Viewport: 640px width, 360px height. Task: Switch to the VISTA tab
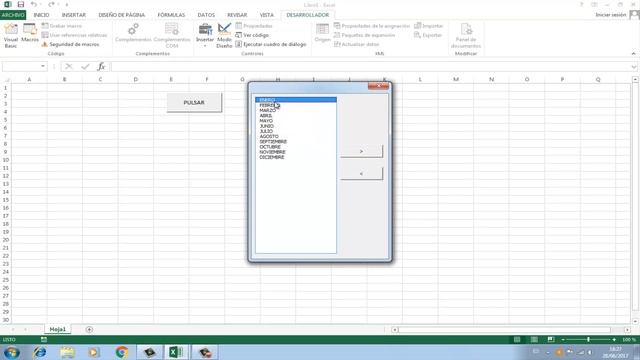coord(267,15)
